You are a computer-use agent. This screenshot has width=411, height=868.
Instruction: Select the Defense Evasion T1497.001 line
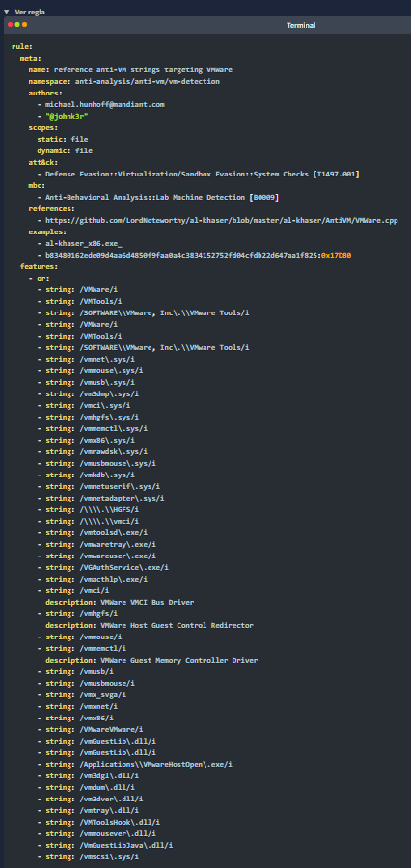[x=199, y=174]
